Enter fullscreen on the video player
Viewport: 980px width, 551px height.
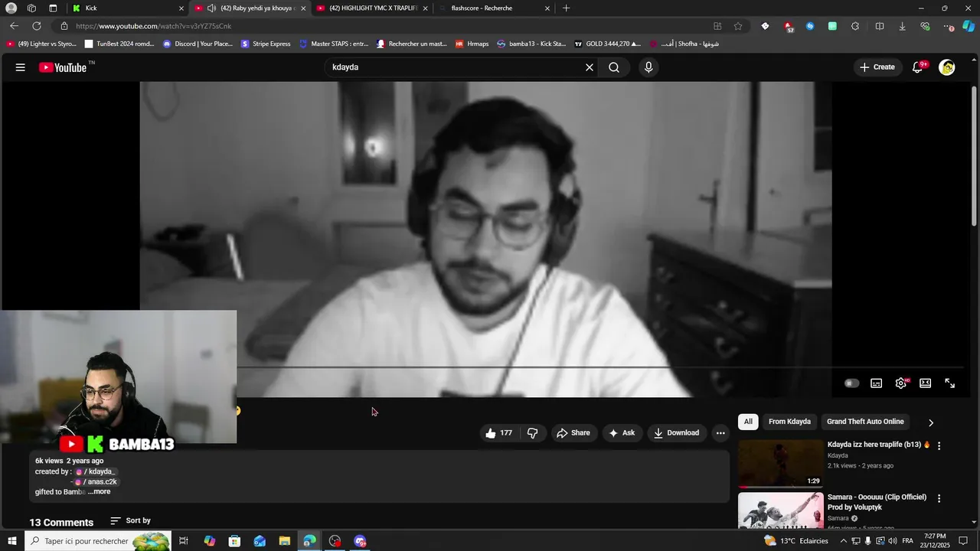pyautogui.click(x=949, y=383)
